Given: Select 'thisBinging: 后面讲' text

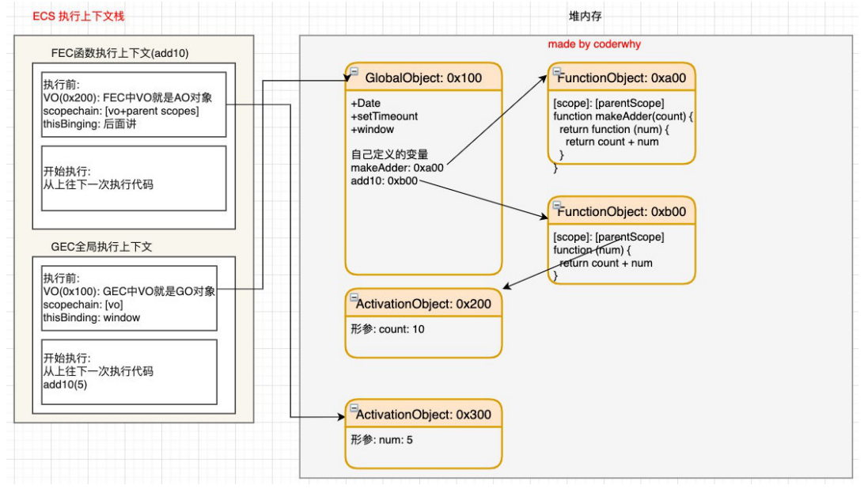Looking at the screenshot, I should (x=89, y=124).
